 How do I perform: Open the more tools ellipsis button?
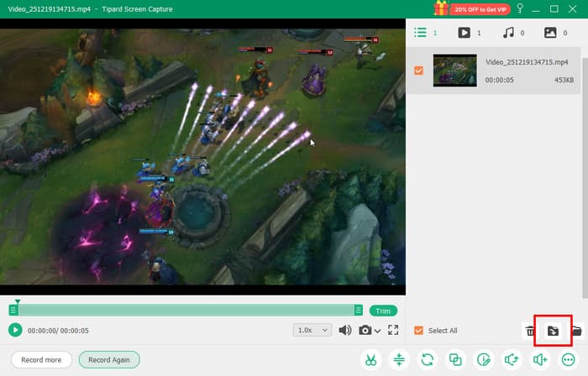coord(568,360)
